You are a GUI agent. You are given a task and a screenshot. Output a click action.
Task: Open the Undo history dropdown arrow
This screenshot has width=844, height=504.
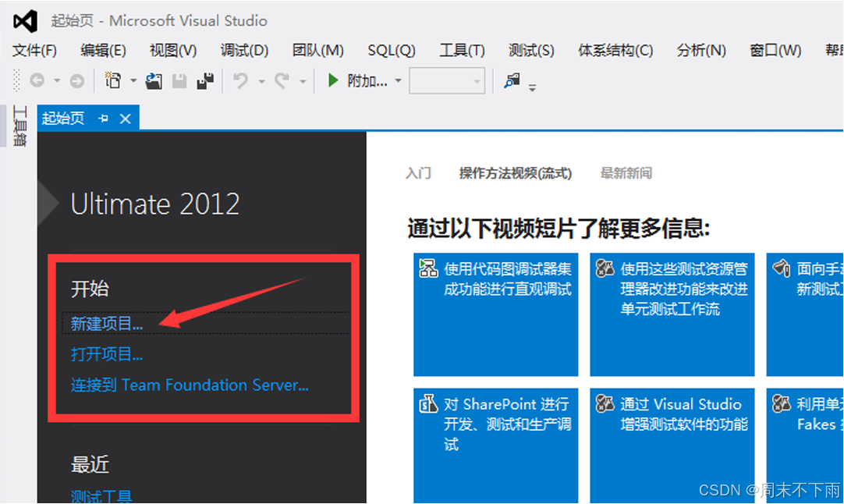pos(261,82)
